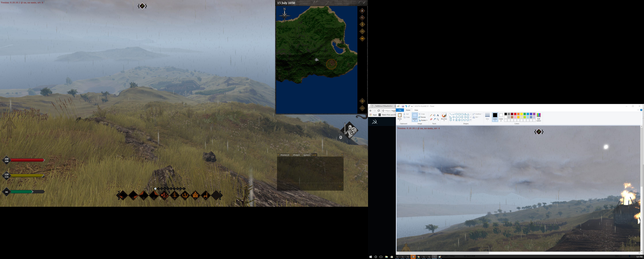Screen dimensions: 644x259
Task: Open the map search magnifier button
Action: 362,18
